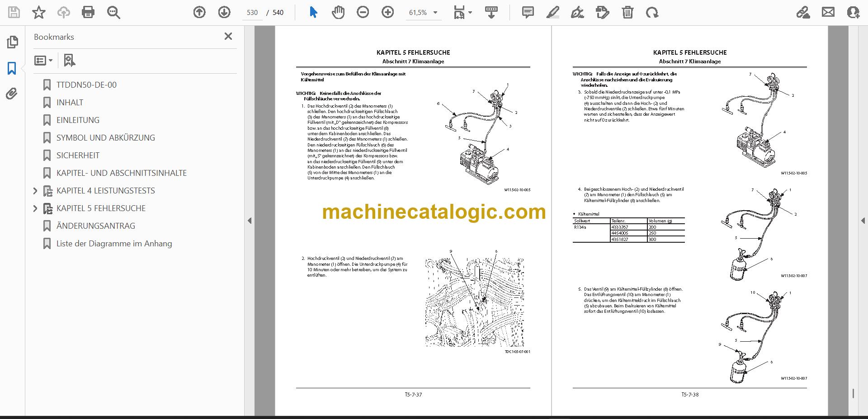Delete with the trash icon
This screenshot has width=868, height=419.
coord(627,12)
